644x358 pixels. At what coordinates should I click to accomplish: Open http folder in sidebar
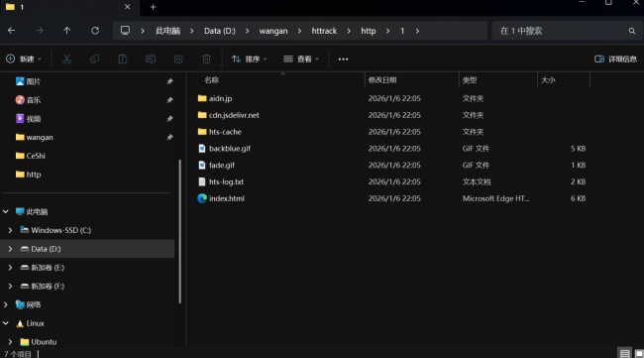(x=34, y=175)
